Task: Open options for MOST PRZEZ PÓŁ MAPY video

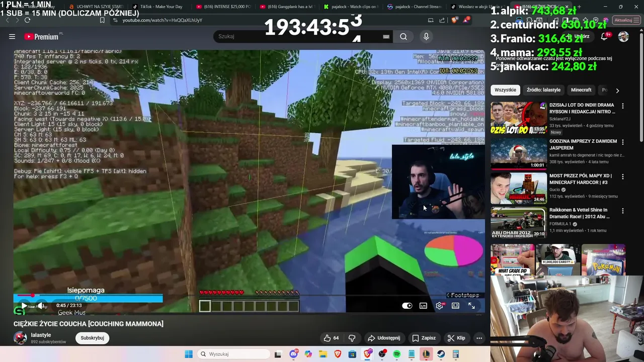Action: pos(623,176)
